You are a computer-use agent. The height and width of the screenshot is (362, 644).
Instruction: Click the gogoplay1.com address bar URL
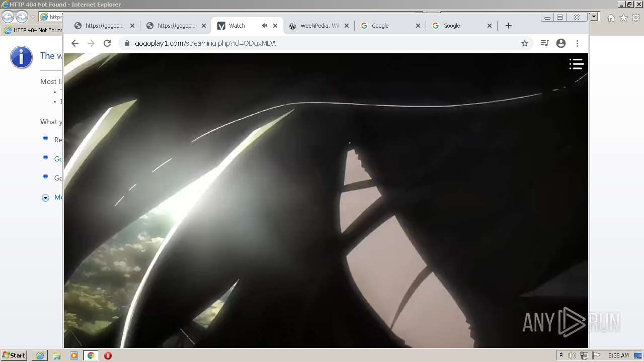(x=205, y=43)
